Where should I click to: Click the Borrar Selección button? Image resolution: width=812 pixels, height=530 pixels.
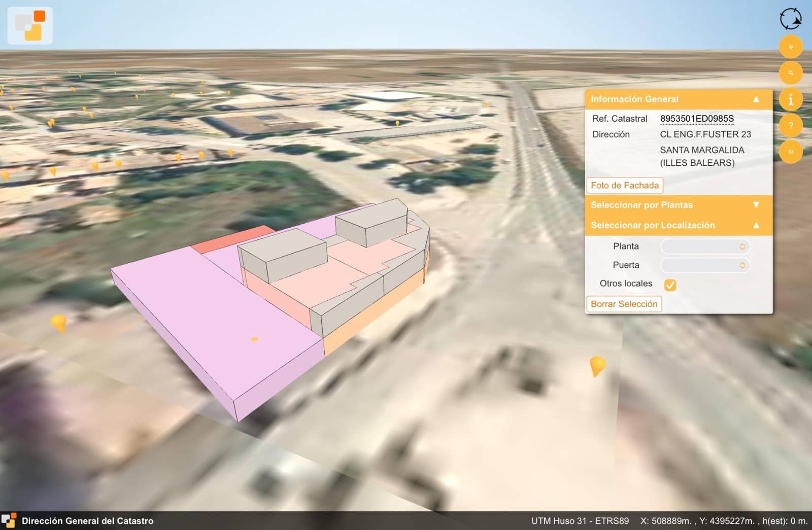pyautogui.click(x=624, y=304)
